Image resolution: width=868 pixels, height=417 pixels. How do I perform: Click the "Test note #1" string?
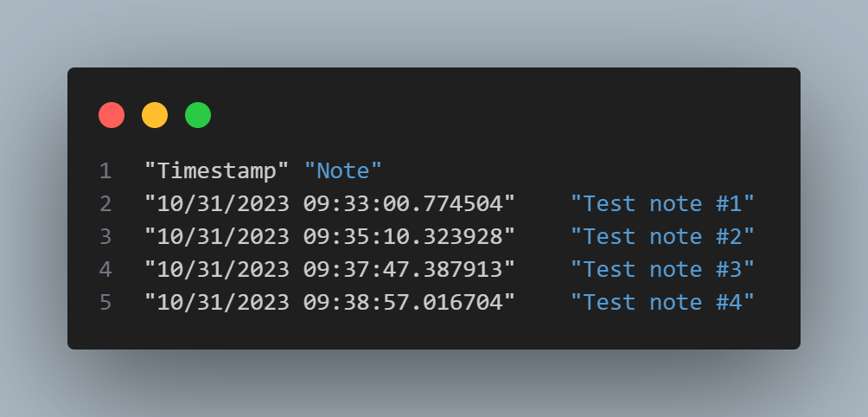pos(662,204)
